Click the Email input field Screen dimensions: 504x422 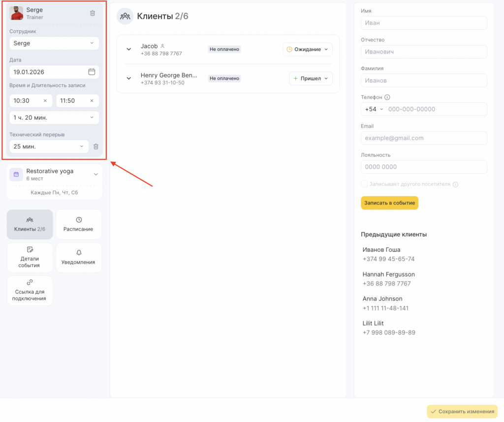pos(424,138)
